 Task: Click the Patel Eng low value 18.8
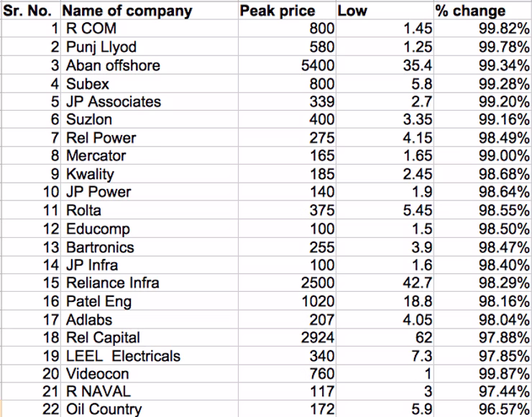point(385,301)
